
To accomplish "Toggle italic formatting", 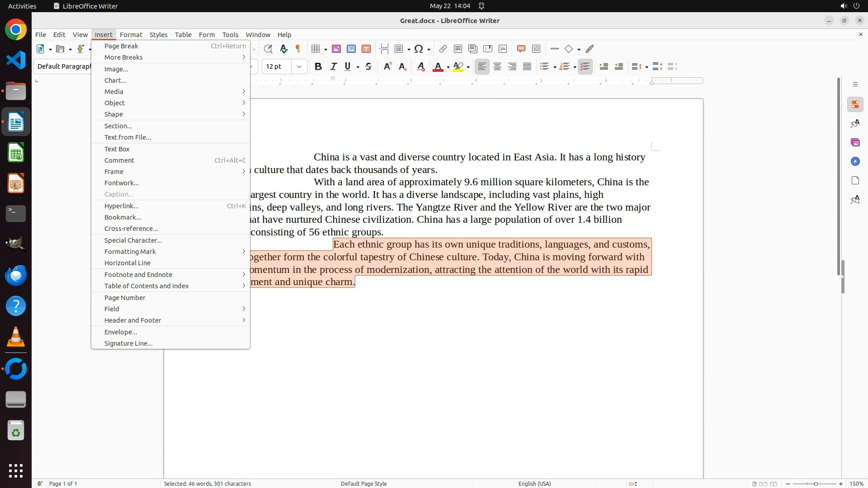I will (x=333, y=66).
